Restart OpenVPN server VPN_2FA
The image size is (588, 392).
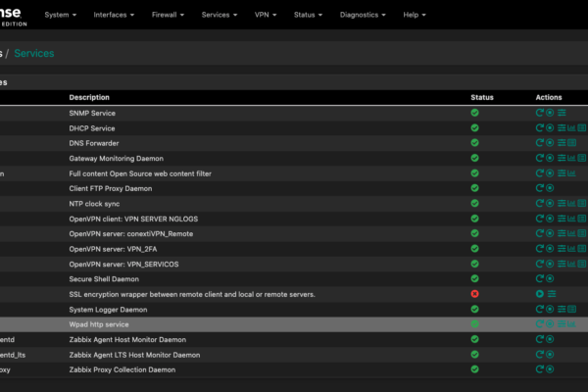[x=539, y=248]
